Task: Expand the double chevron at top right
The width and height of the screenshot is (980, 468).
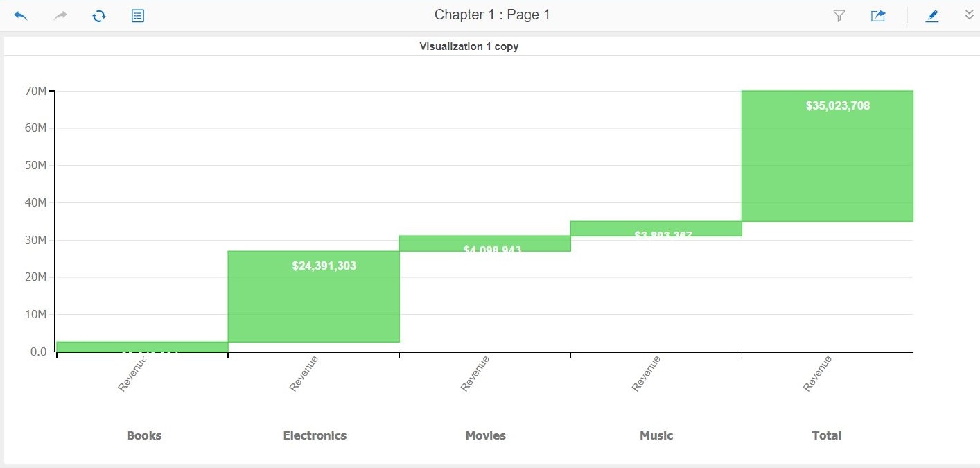Action: pos(969,15)
